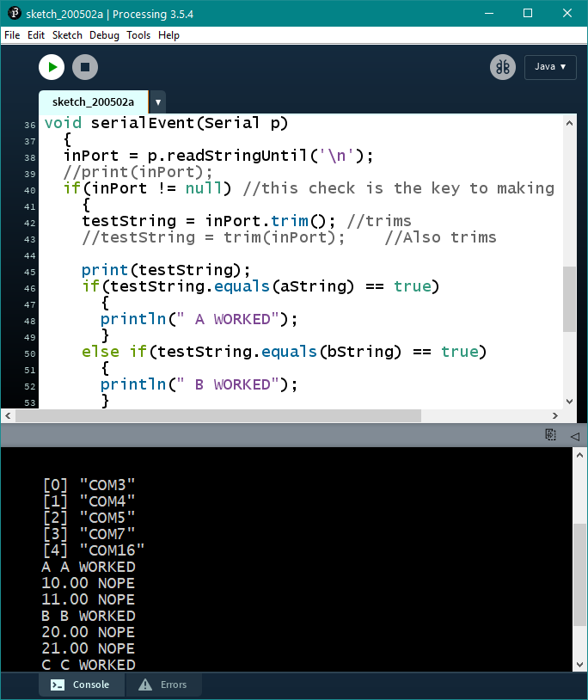Toggle the debugger butterfly icon
Viewport: 588px width, 700px height.
click(x=503, y=67)
